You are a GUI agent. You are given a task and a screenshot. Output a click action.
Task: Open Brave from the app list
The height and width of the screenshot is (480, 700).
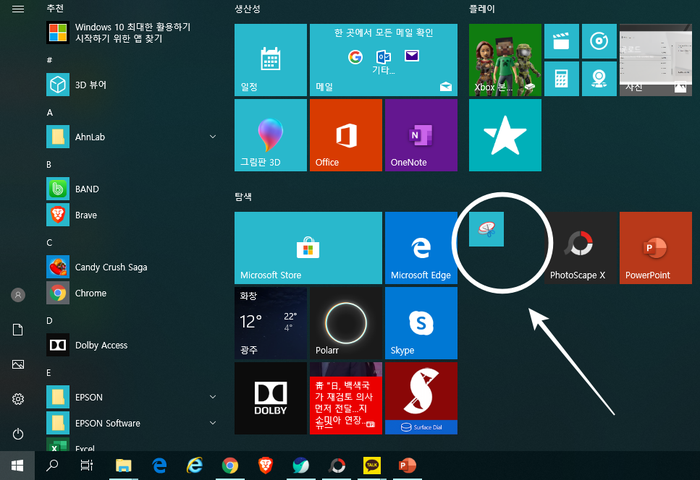(132, 215)
